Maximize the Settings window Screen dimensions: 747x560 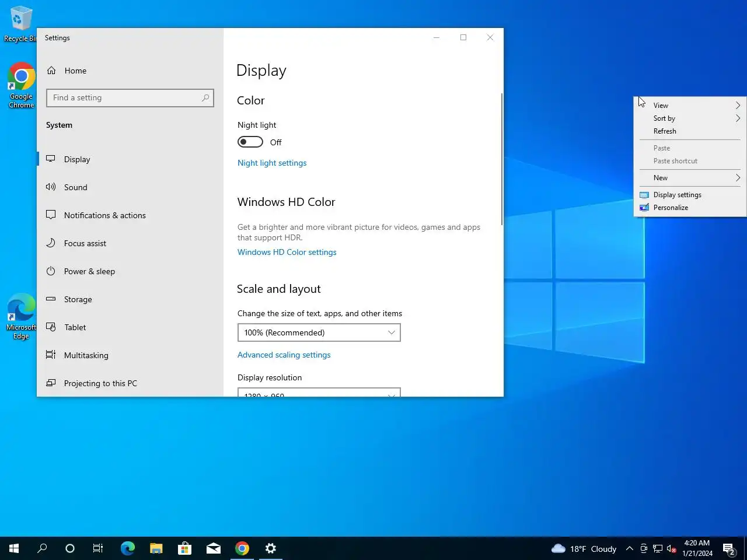point(463,37)
